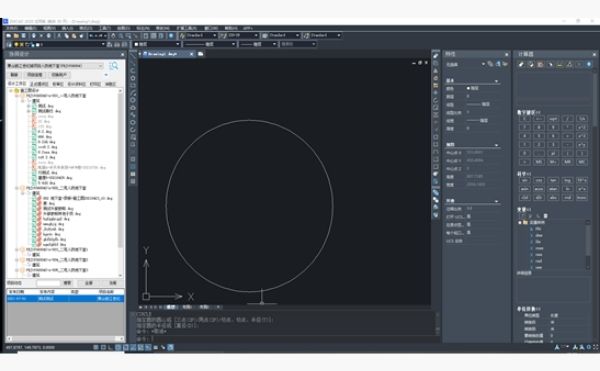Select the Erase tool atop the modify toolbar
Screen dimensions: 600x371
[x=436, y=56]
